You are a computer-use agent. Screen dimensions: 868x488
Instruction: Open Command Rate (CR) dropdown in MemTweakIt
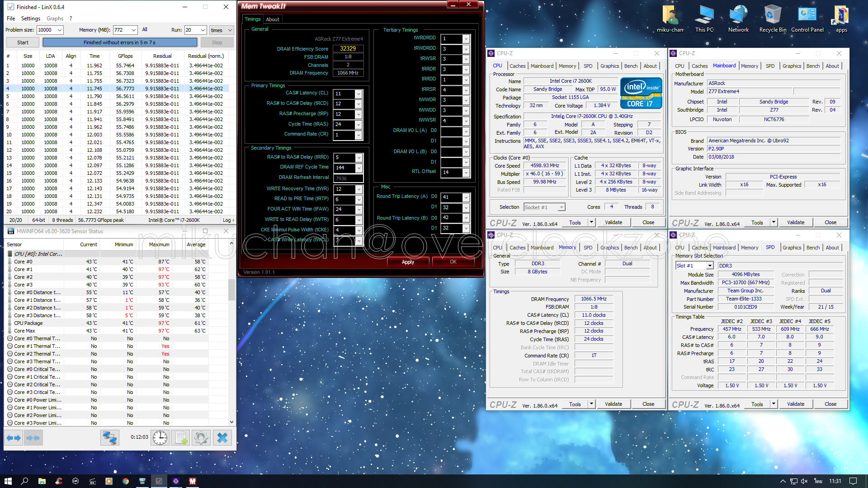[x=359, y=135]
